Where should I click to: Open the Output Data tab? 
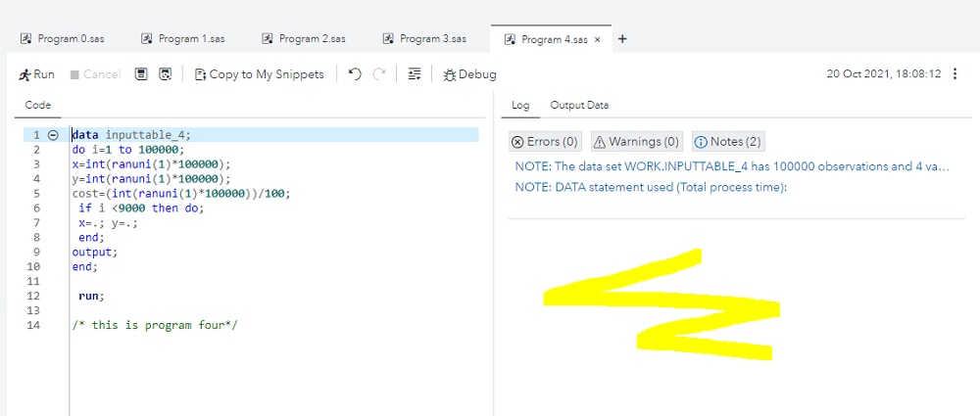(x=579, y=105)
